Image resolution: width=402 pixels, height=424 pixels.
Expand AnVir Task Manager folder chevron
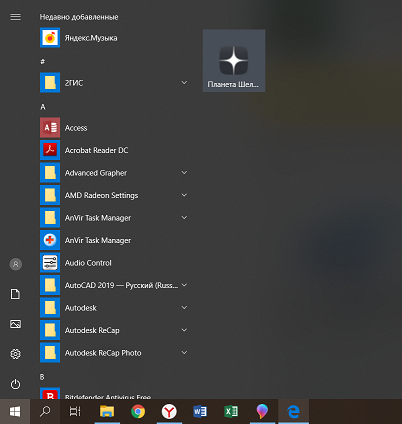184,217
